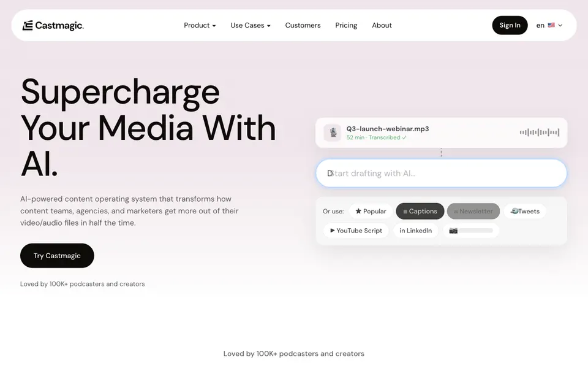
Task: Choose the Popular preset chip
Action: click(x=371, y=211)
